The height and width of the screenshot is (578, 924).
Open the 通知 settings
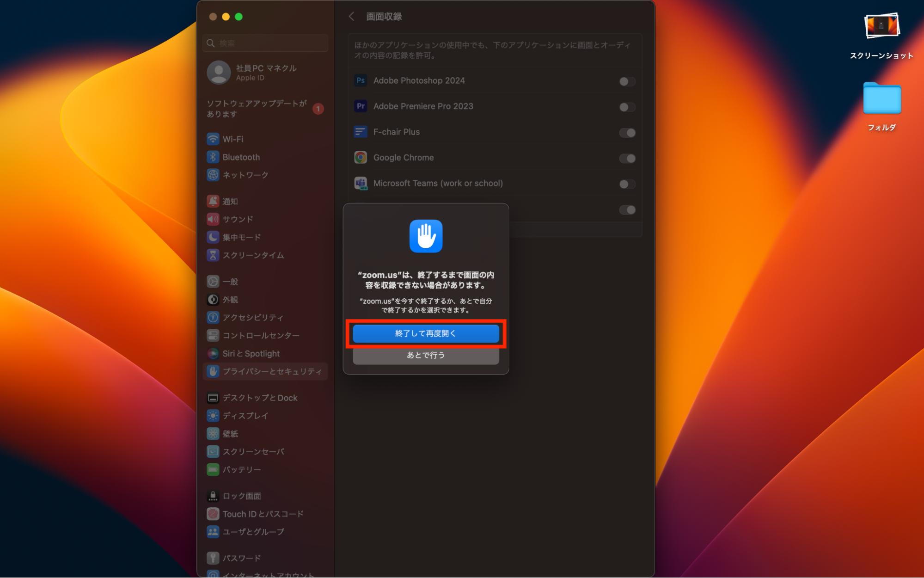(230, 201)
